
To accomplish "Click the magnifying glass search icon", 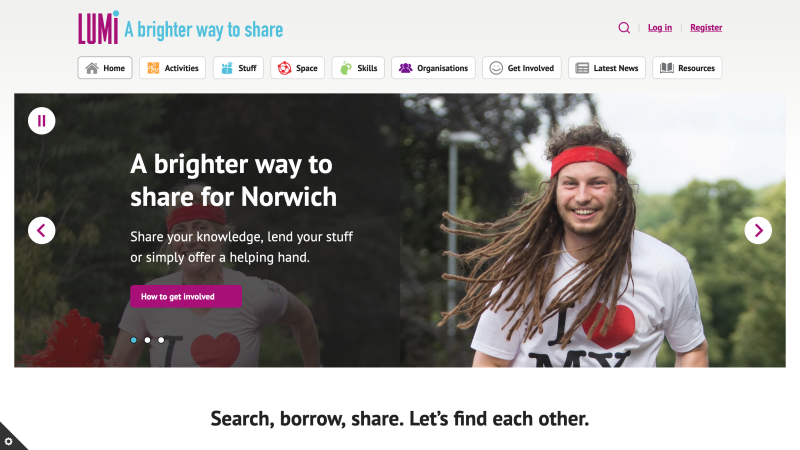I will tap(624, 28).
